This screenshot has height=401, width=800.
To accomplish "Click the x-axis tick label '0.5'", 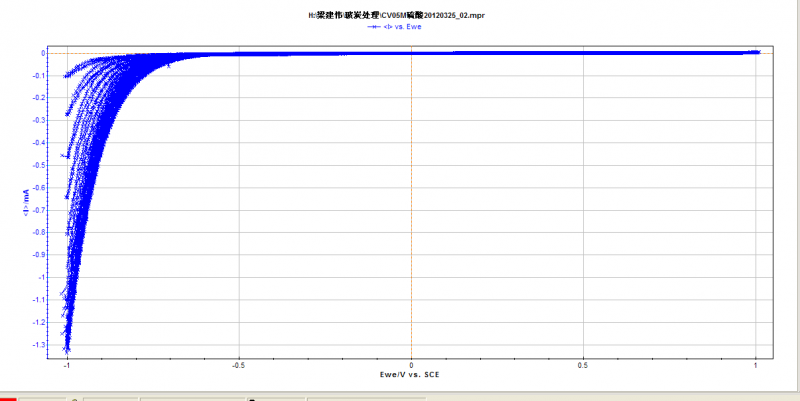I will tap(583, 365).
